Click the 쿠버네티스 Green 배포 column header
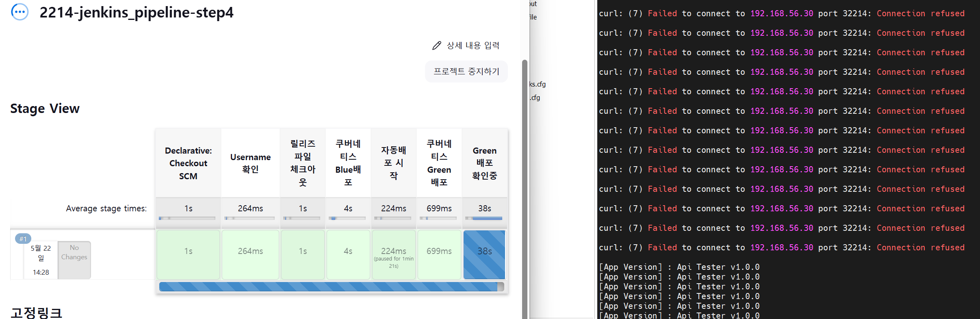980x319 pixels. click(439, 163)
